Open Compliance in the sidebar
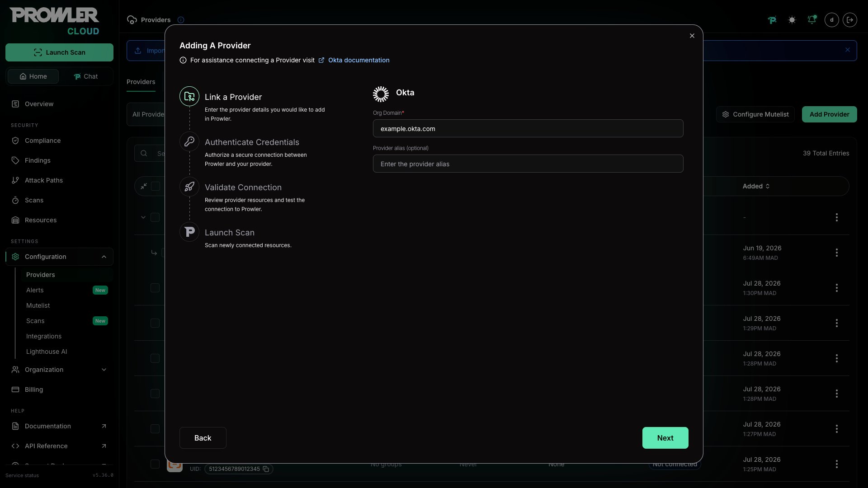Viewport: 868px width, 488px height. [59, 141]
